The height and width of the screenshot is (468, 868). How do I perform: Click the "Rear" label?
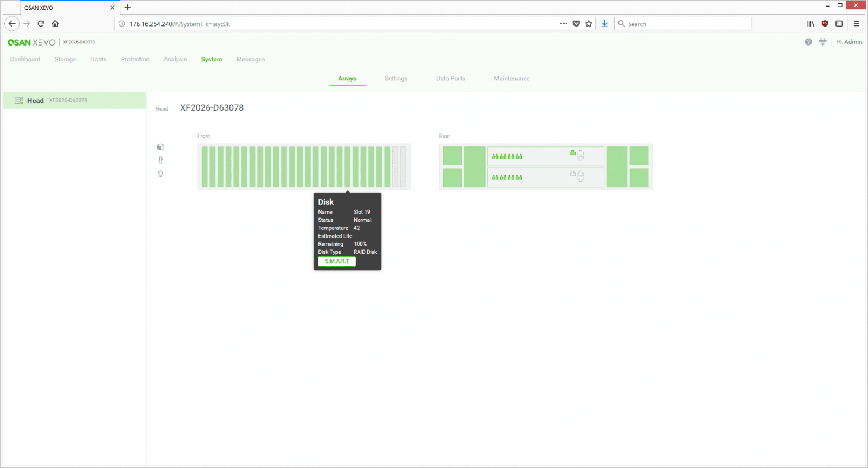(x=444, y=136)
